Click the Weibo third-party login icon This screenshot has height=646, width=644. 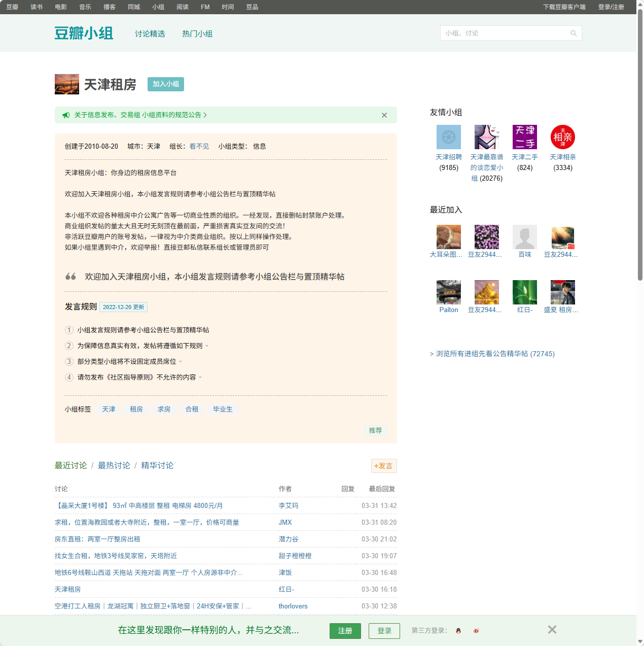(x=476, y=631)
